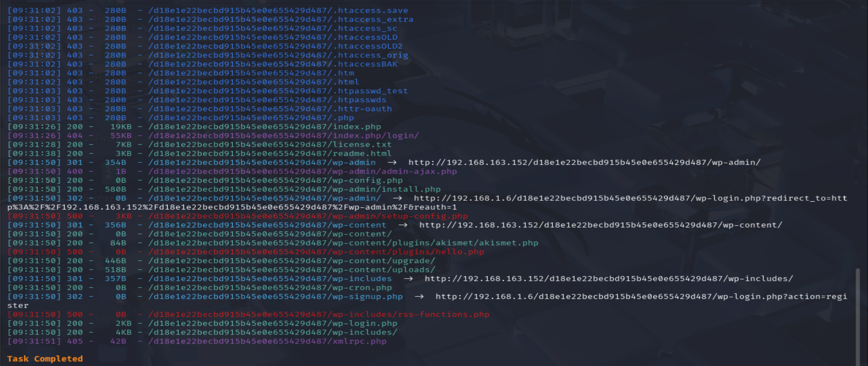The image size is (868, 366).
Task: Click the 'wp-login.php' 200 result with 2KB size
Action: [273, 324]
